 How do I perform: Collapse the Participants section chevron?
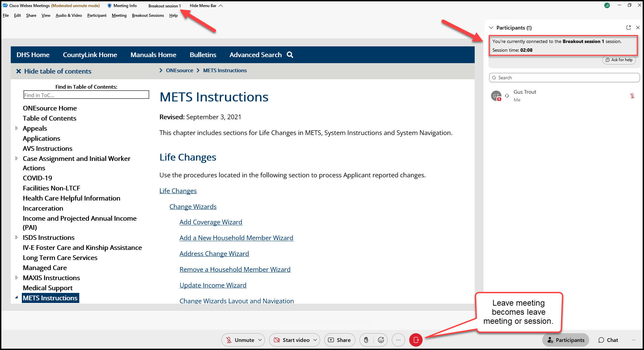click(491, 28)
